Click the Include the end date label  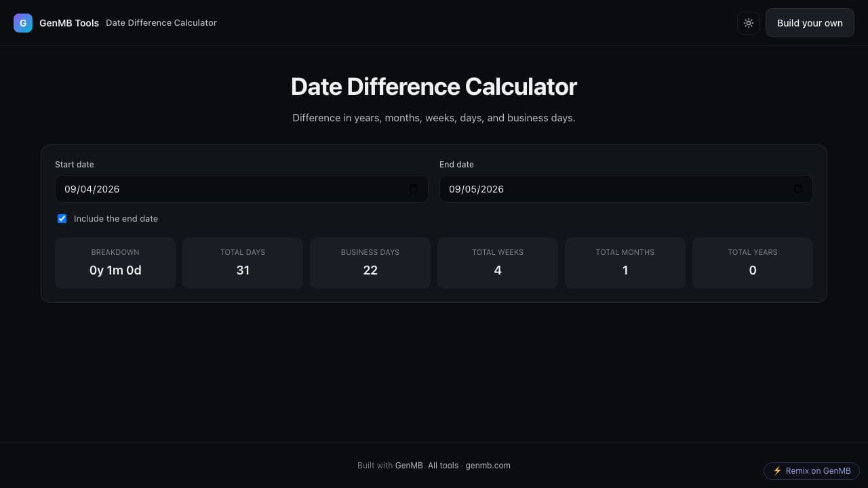point(116,218)
